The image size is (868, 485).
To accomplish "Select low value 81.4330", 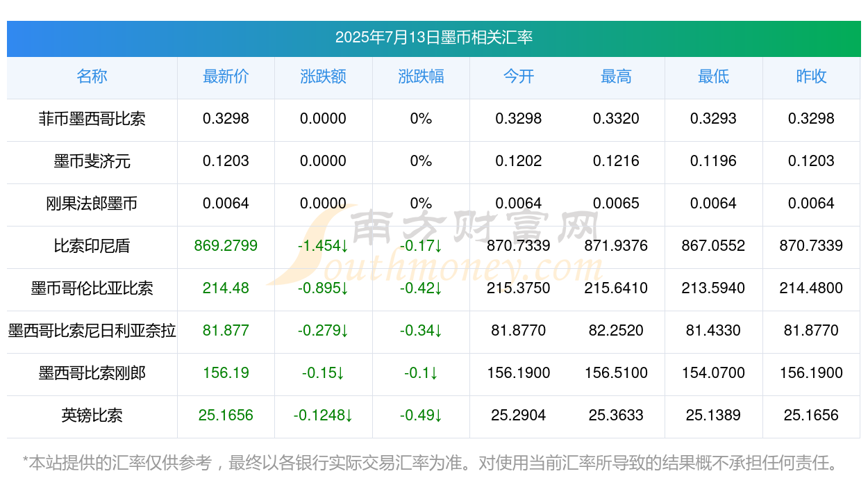I will [713, 331].
